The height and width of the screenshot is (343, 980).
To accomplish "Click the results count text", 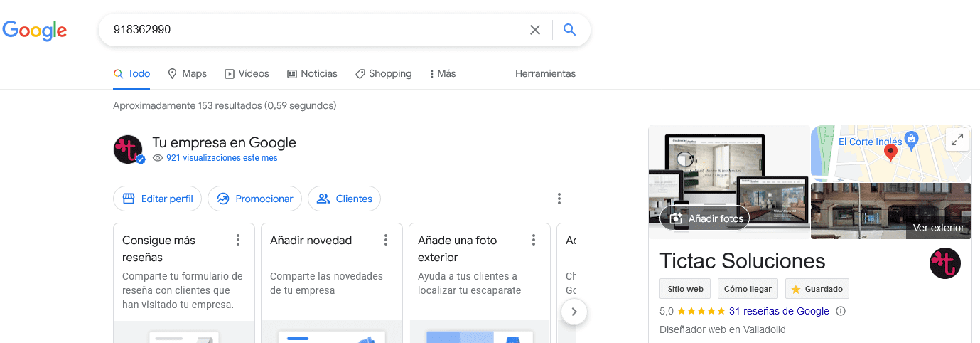I will 225,105.
